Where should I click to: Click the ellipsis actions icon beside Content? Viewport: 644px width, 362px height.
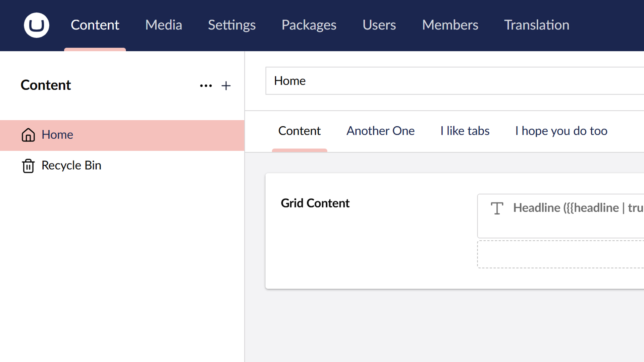[x=206, y=86]
